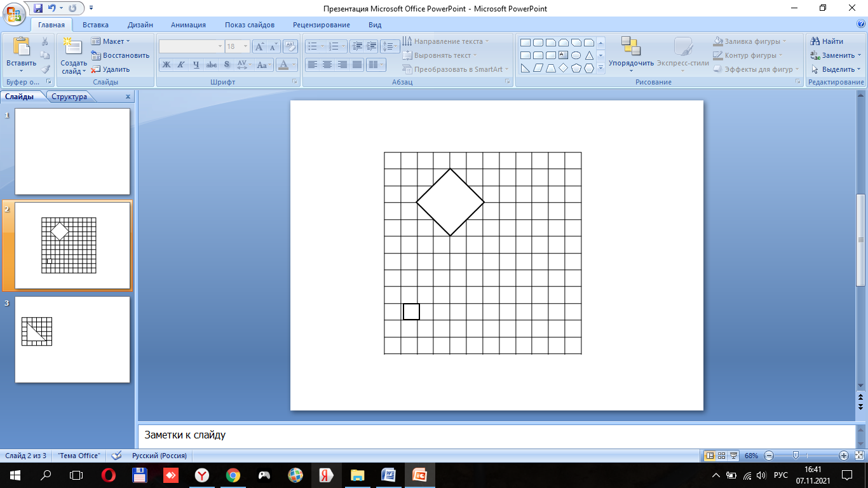Viewport: 868px width, 488px height.
Task: Select slide 1 thumbnail
Action: (x=72, y=151)
